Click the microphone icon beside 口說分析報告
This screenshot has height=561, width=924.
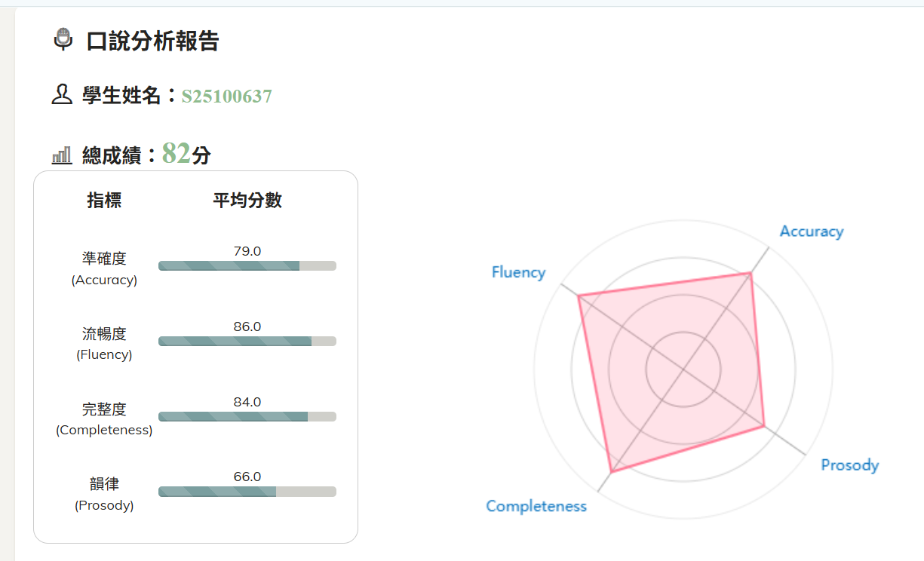pyautogui.click(x=63, y=38)
